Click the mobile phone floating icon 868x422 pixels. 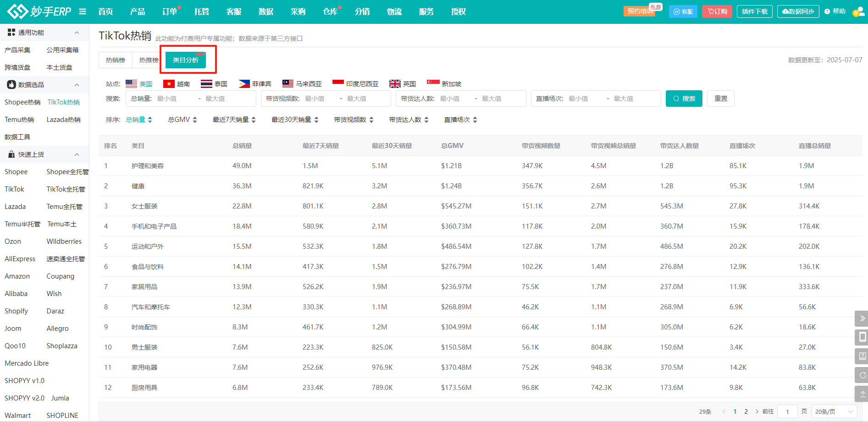(862, 337)
